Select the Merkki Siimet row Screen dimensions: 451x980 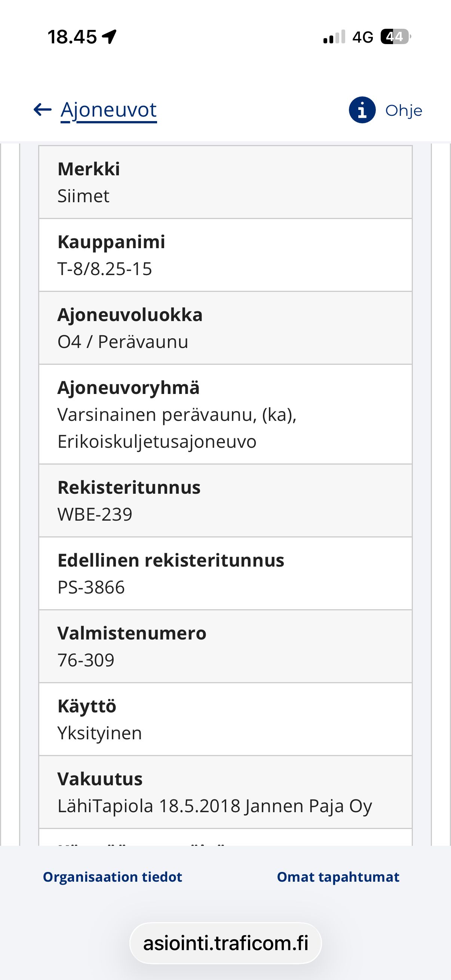point(225,182)
